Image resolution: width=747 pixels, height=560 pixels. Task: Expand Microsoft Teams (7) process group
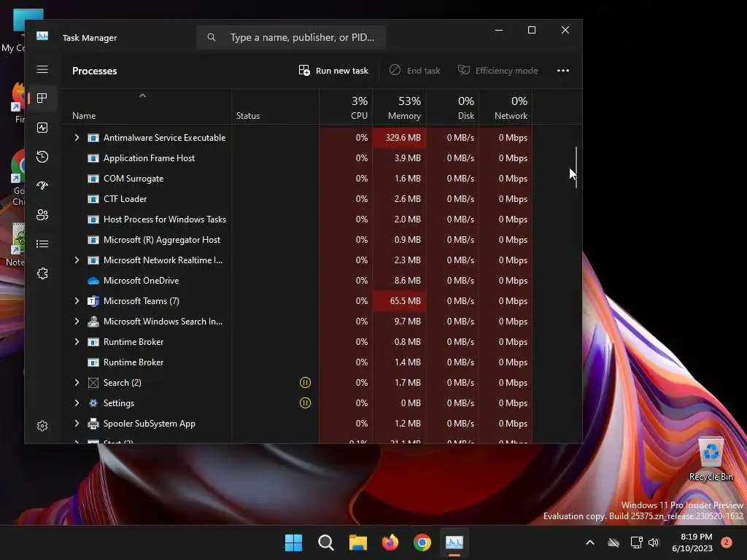coord(77,301)
